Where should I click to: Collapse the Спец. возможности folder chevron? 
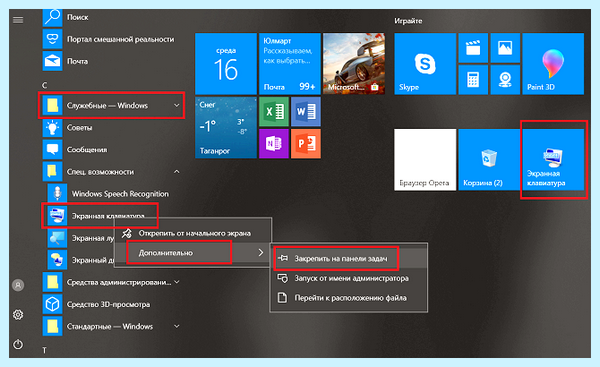click(176, 171)
